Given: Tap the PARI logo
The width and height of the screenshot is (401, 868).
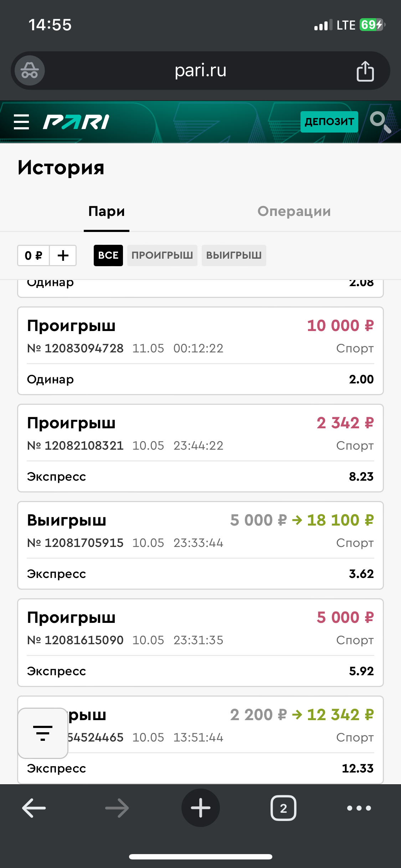Looking at the screenshot, I should click(76, 122).
